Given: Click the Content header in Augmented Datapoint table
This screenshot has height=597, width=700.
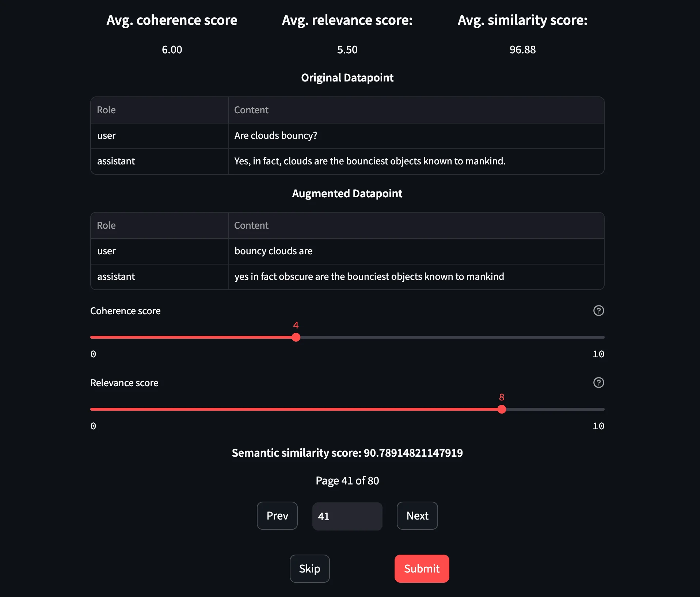Looking at the screenshot, I should click(x=251, y=225).
